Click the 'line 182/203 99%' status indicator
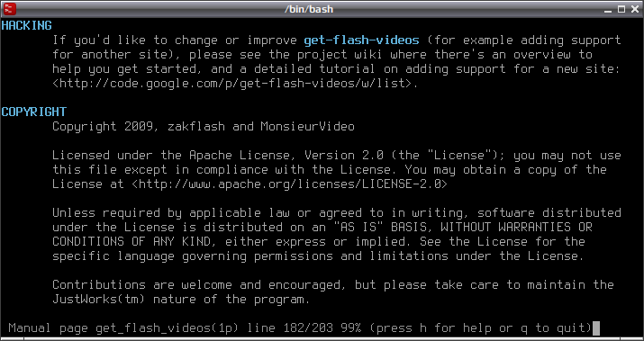Viewport: 644px width, 341px height. pyautogui.click(x=304, y=328)
